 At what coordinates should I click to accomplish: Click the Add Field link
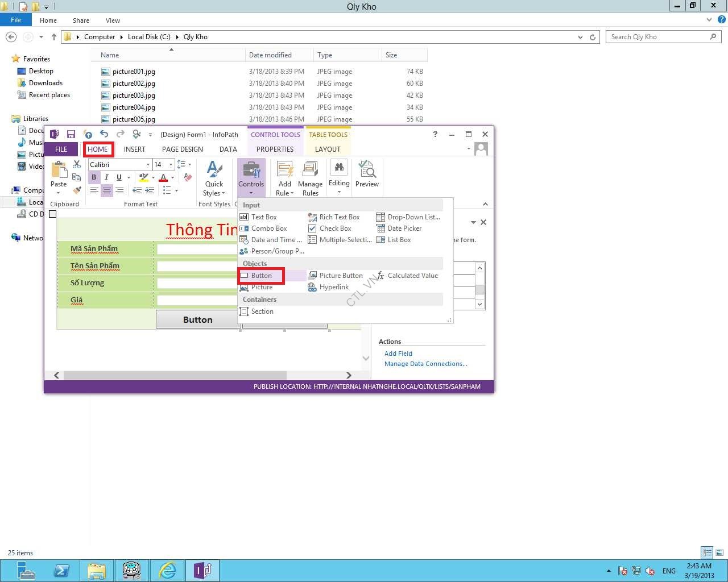[398, 354]
